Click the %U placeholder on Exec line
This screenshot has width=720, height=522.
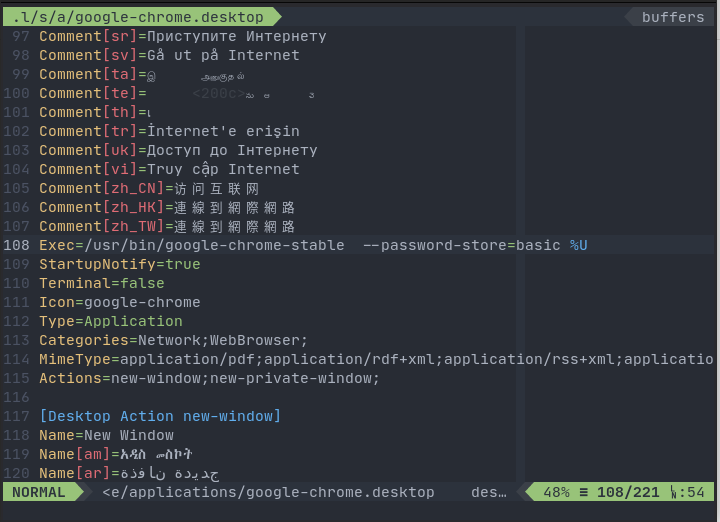pyautogui.click(x=579, y=245)
